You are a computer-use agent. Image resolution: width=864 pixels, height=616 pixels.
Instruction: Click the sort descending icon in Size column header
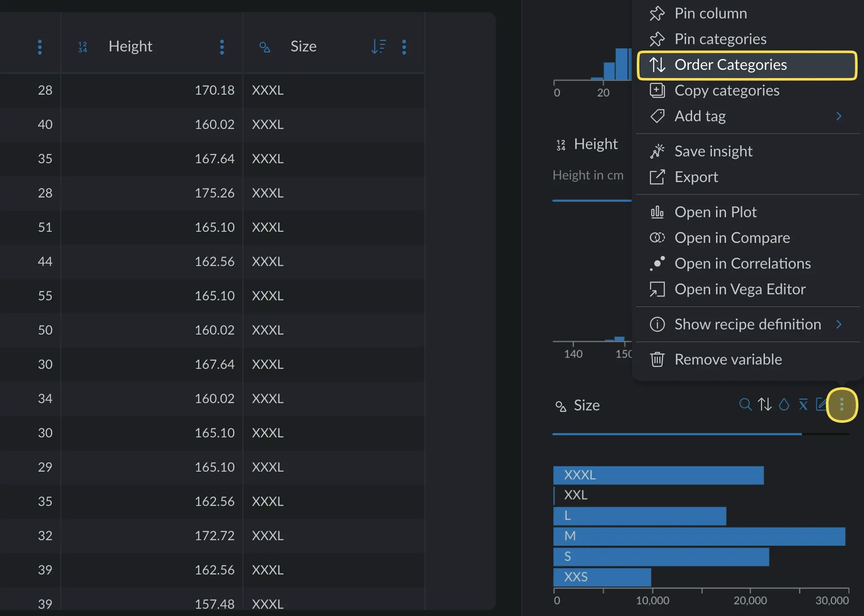tap(379, 46)
